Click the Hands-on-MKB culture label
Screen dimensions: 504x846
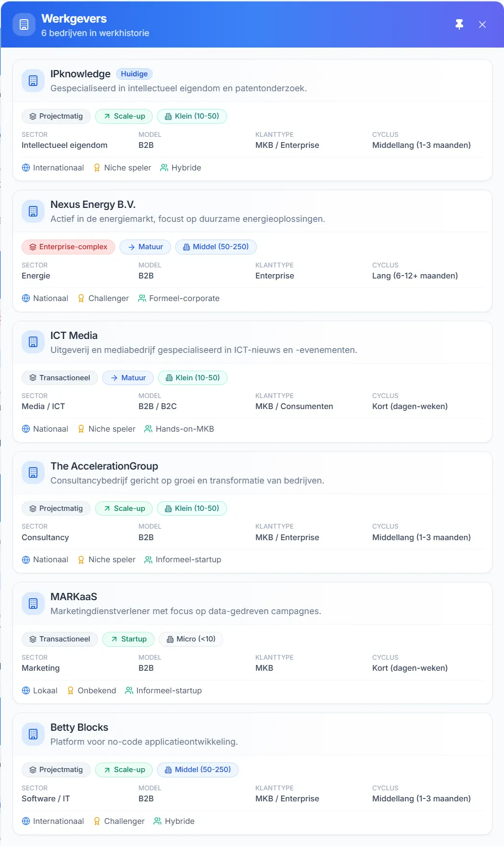pyautogui.click(x=184, y=429)
